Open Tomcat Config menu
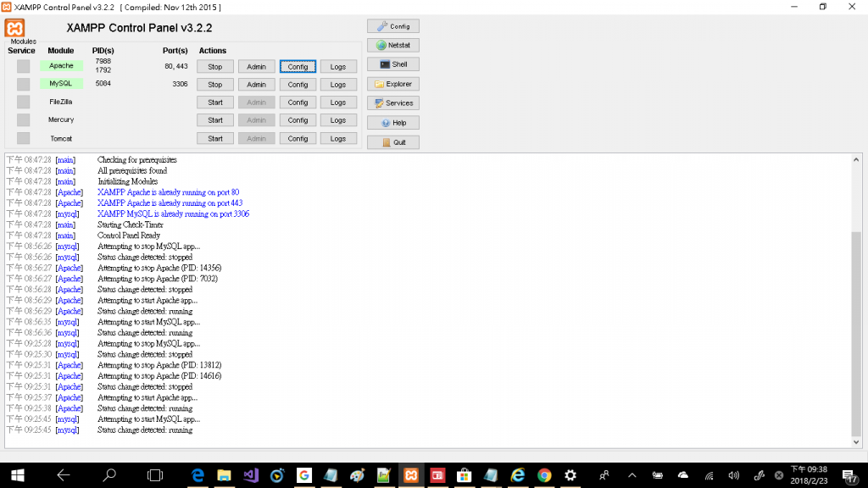The height and width of the screenshot is (488, 868). pyautogui.click(x=298, y=138)
